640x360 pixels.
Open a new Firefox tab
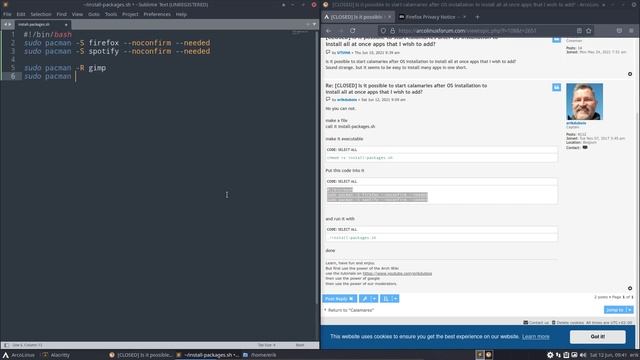477,17
